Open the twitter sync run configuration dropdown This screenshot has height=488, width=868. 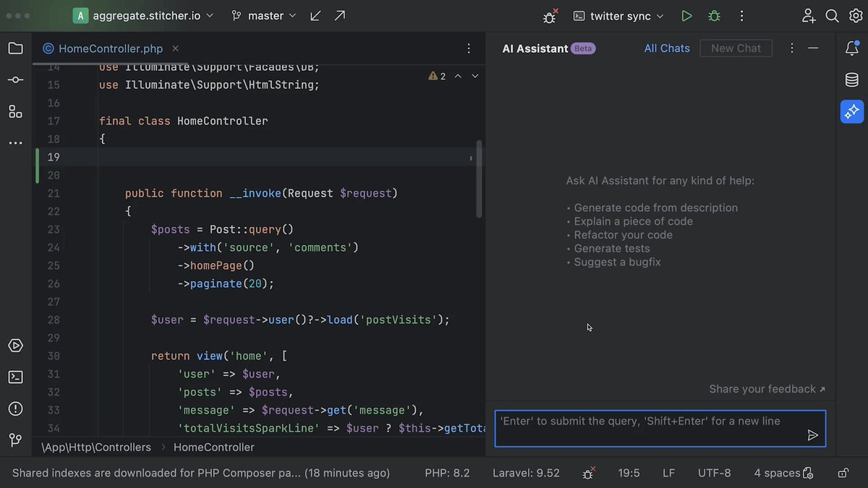pos(618,15)
